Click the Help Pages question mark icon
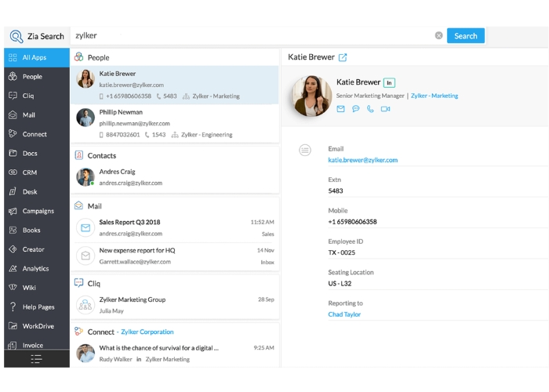 pos(13,307)
